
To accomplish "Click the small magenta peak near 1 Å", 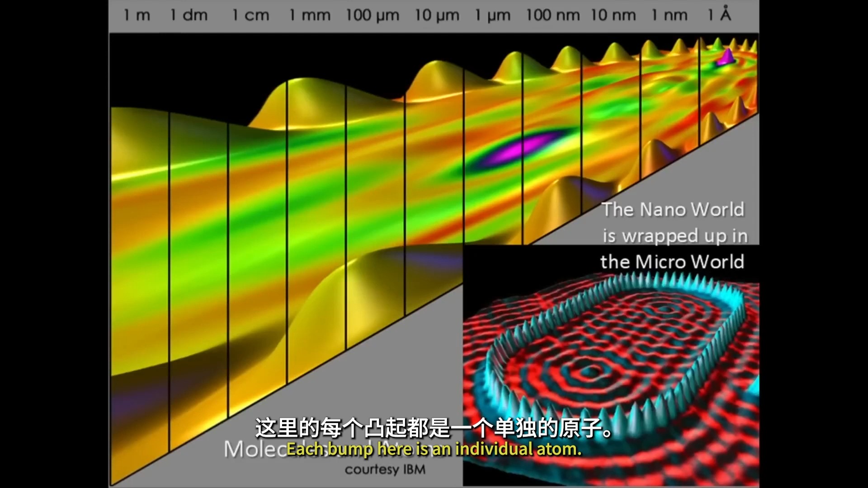I will point(726,56).
